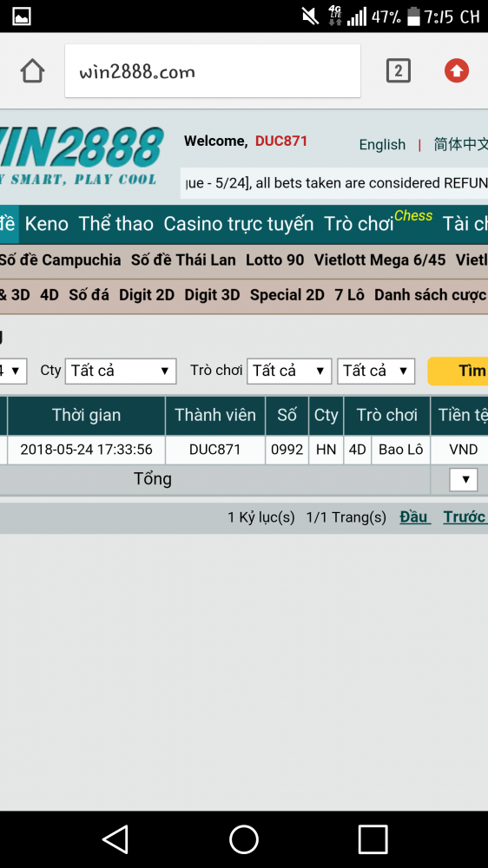Open first Trò chơi Tất cả dropdown
The width and height of the screenshot is (488, 868).
pyautogui.click(x=289, y=371)
